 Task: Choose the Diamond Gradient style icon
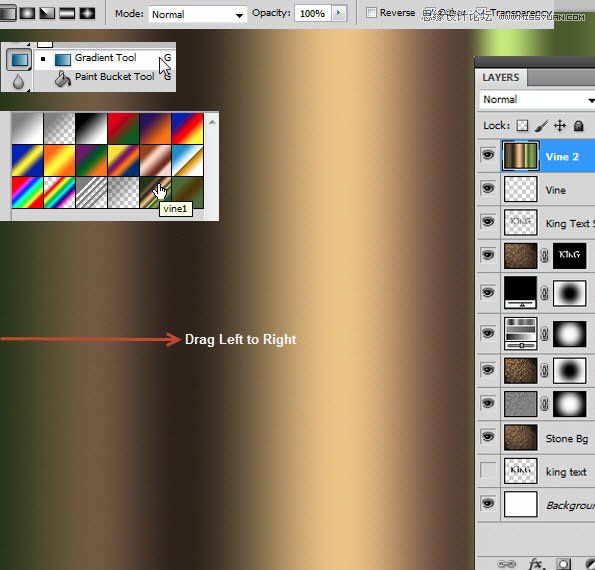pyautogui.click(x=87, y=13)
